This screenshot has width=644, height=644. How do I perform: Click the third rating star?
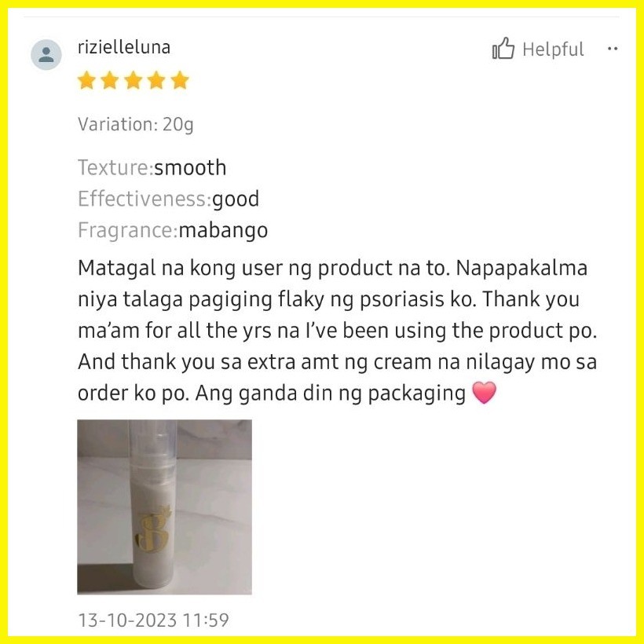pos(134,80)
